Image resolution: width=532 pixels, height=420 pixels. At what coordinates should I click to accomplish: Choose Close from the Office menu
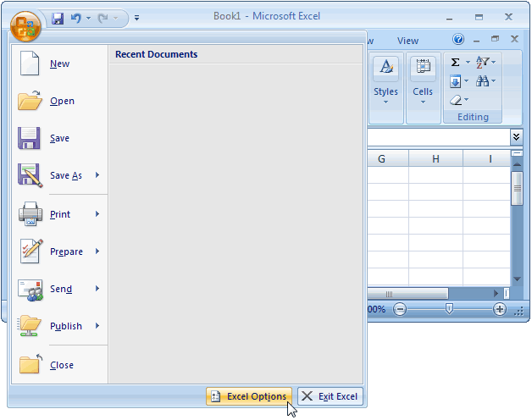point(60,365)
